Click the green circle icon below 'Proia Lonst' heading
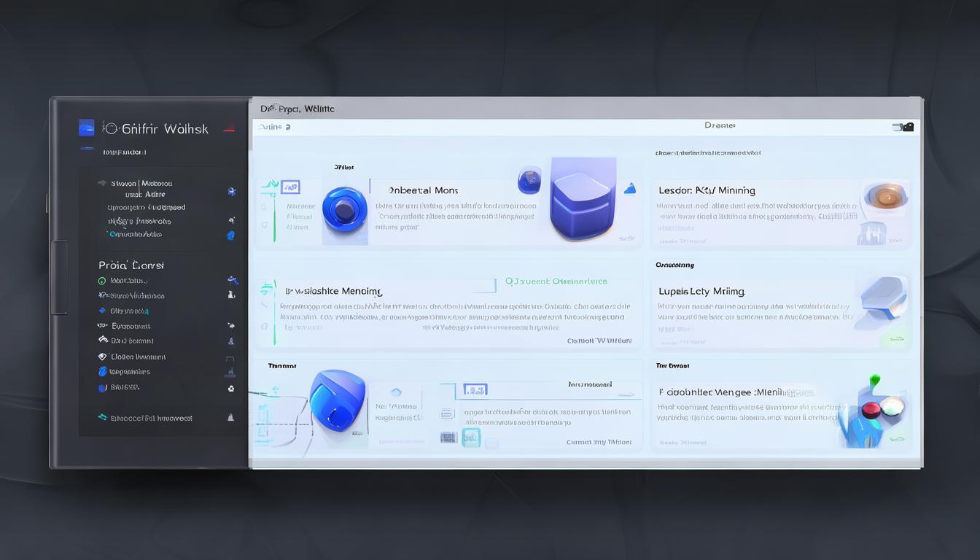This screenshot has width=980, height=560. point(102,281)
